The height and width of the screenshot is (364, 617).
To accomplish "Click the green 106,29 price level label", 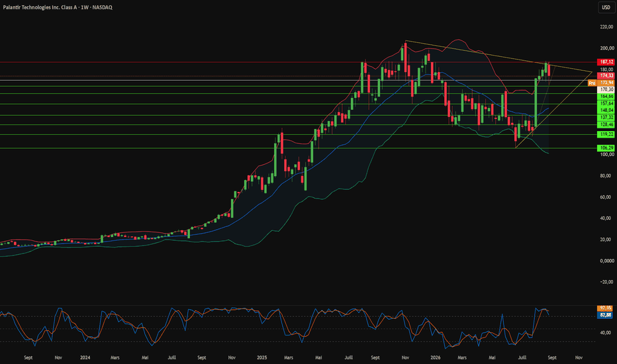I will 606,148.
